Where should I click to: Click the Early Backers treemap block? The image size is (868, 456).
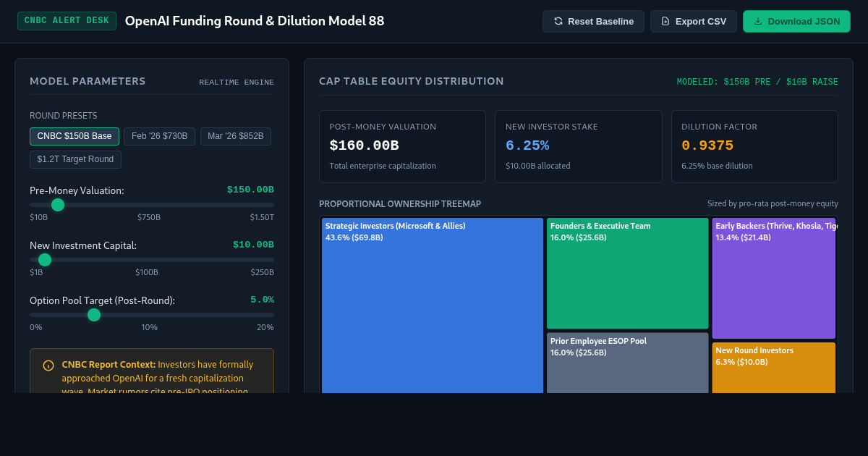[x=773, y=278]
